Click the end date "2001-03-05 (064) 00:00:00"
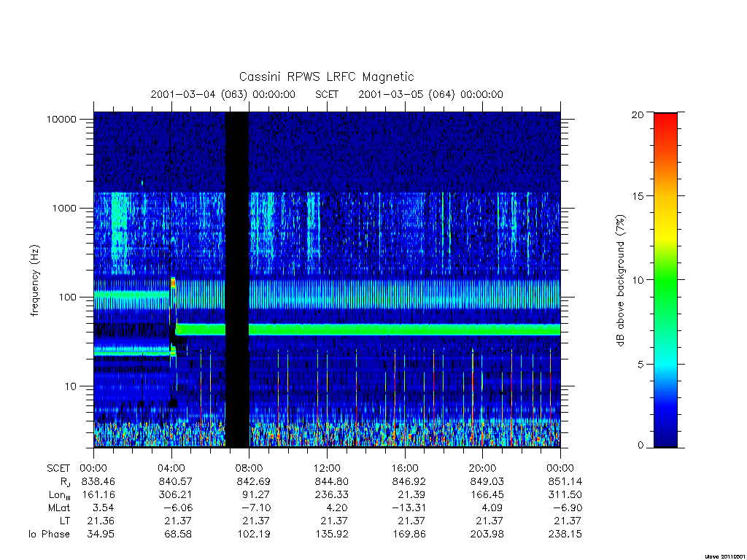747x560 pixels. pyautogui.click(x=430, y=94)
